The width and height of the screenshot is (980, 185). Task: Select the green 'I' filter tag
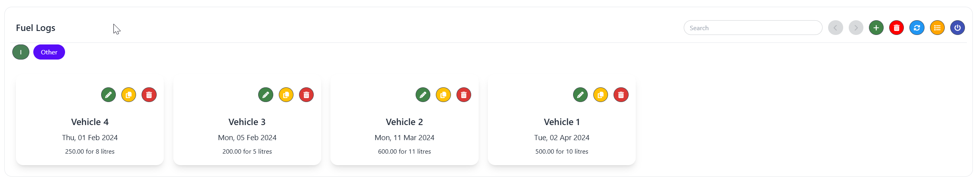(21, 52)
